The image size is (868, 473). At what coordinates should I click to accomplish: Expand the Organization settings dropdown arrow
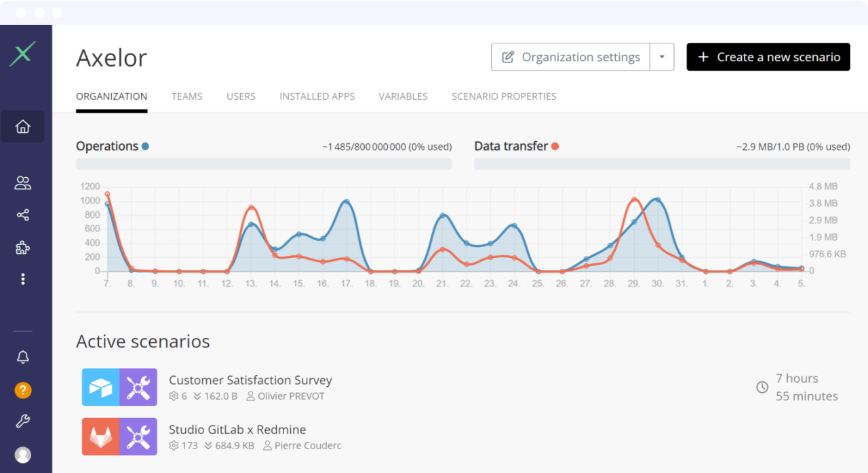tap(662, 57)
